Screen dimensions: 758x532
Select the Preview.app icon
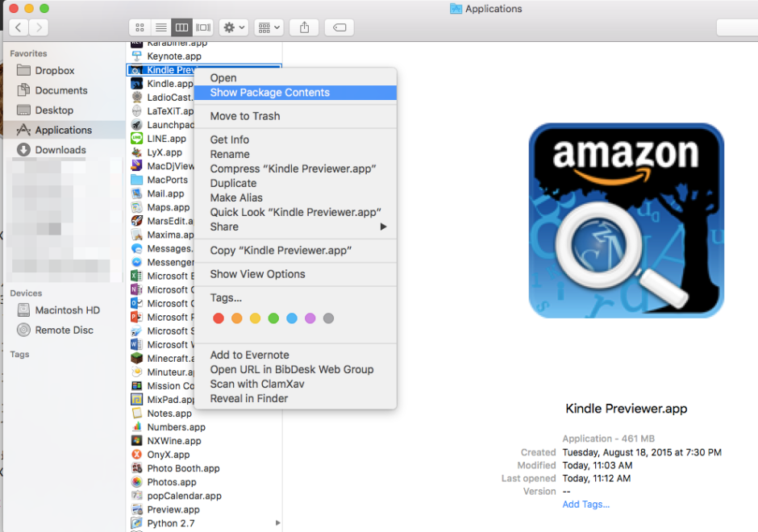point(137,509)
